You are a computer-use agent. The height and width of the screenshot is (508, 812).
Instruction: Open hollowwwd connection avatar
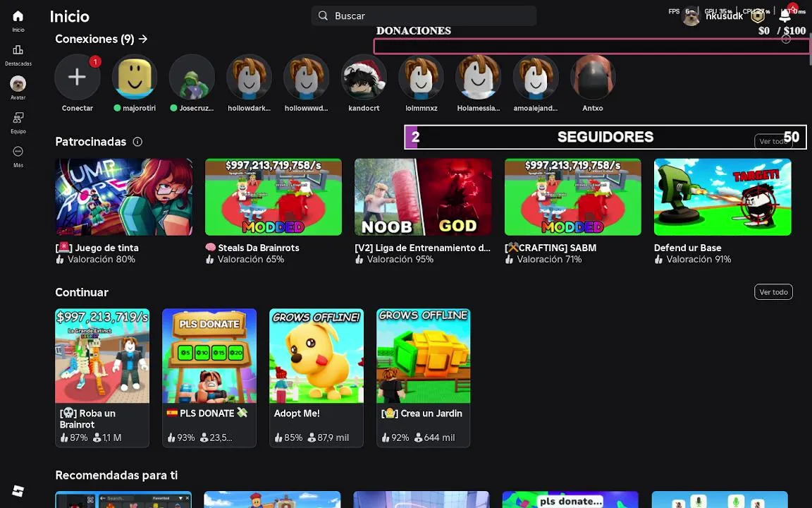click(307, 77)
